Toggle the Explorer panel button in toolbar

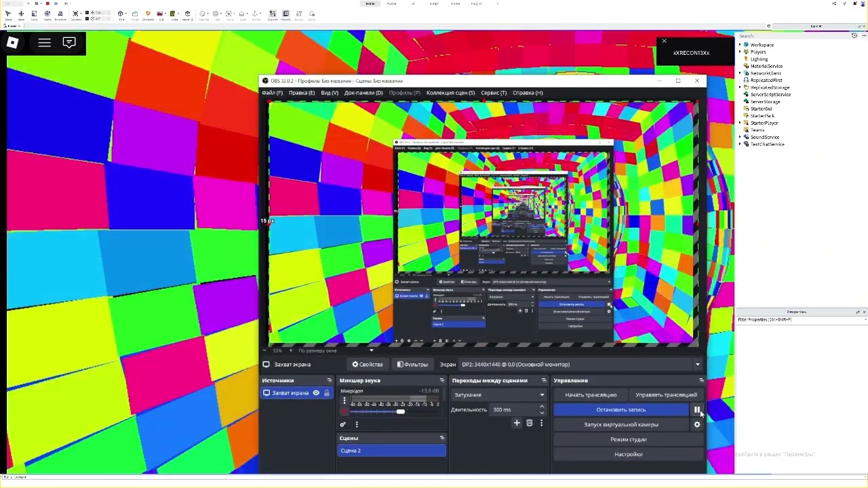(x=273, y=14)
